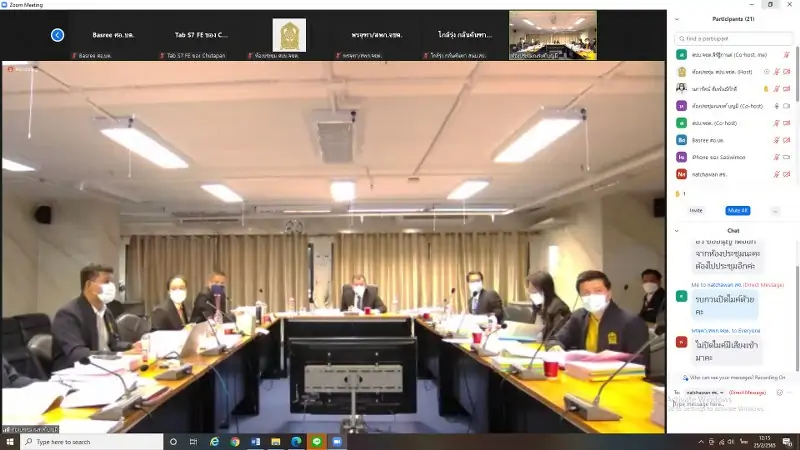Toggle microphone icon on fifth participant row
Screen dimensions: 800x450
[x=777, y=123]
